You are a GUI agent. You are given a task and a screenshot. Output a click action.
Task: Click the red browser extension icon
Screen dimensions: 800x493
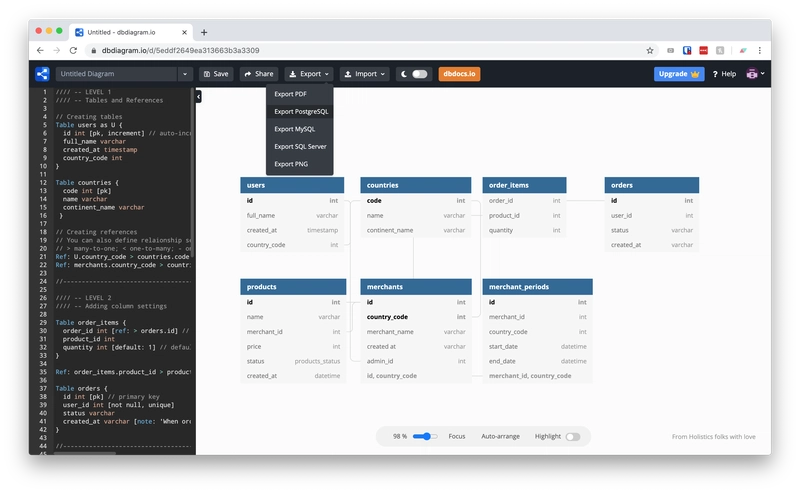704,51
